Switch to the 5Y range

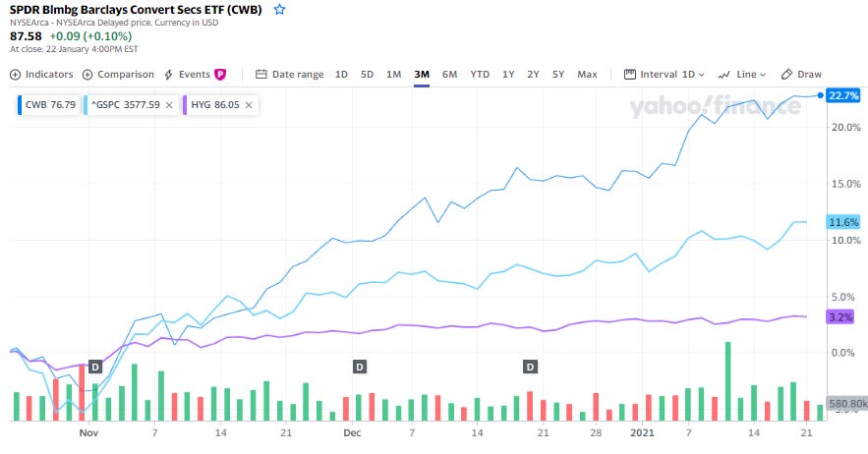tap(558, 74)
